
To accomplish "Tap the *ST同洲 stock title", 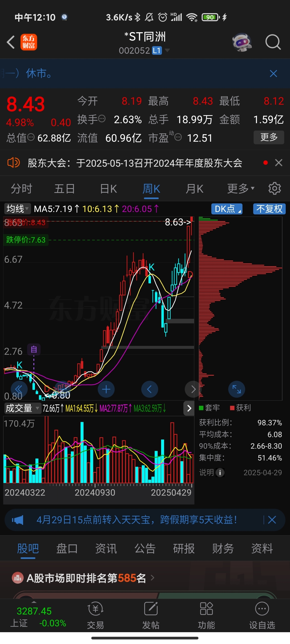I will click(x=145, y=37).
